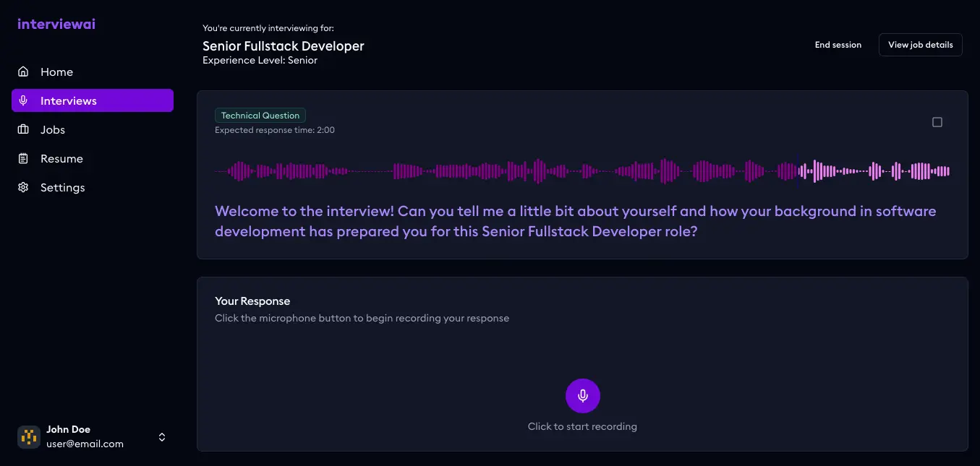Screen dimensions: 980x466
Task: Select the welcome interview question text
Action: click(576, 220)
